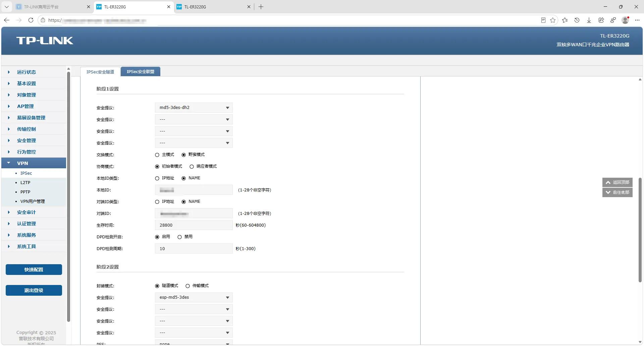Set 本地ID类型 to IP地址
This screenshot has width=644, height=346.
tap(157, 178)
